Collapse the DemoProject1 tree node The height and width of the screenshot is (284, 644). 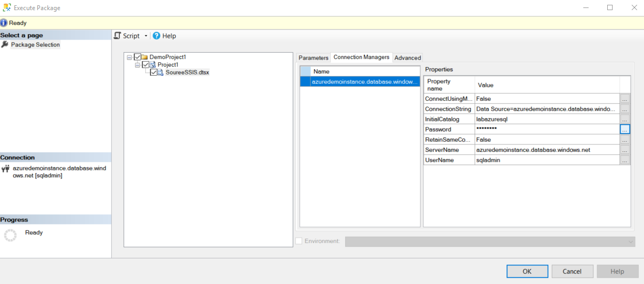[x=129, y=57]
